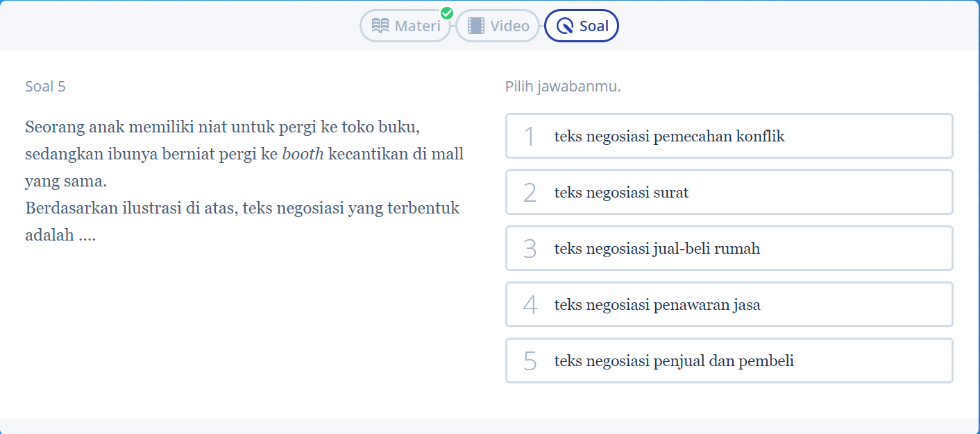Screen dimensions: 980x434
Task: Click the italic word "booth" in question
Action: (303, 154)
